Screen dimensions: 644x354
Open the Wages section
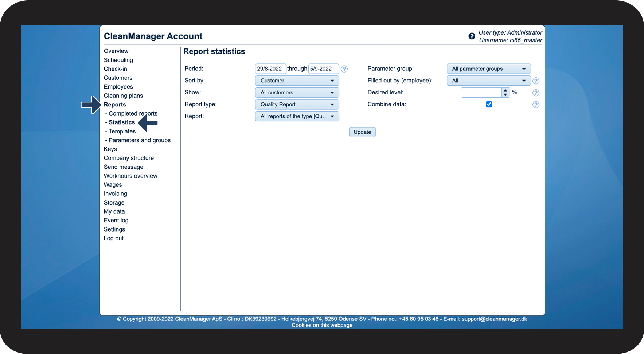(113, 185)
